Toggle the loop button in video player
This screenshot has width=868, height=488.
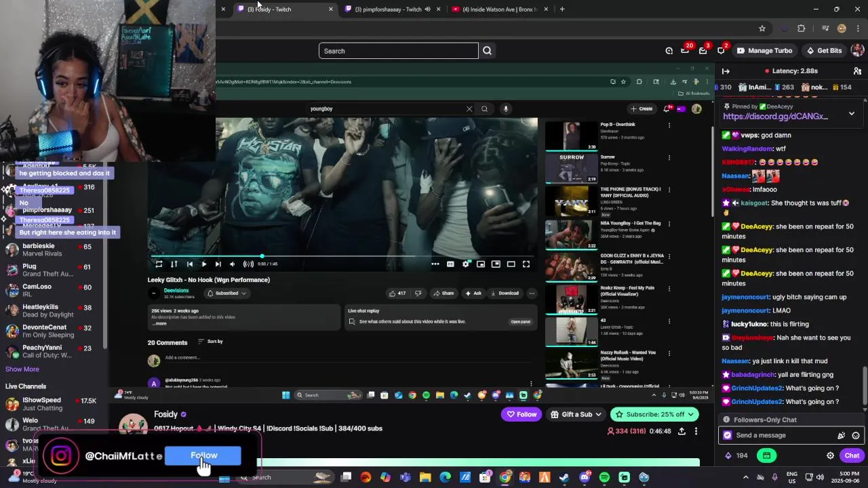click(x=159, y=264)
